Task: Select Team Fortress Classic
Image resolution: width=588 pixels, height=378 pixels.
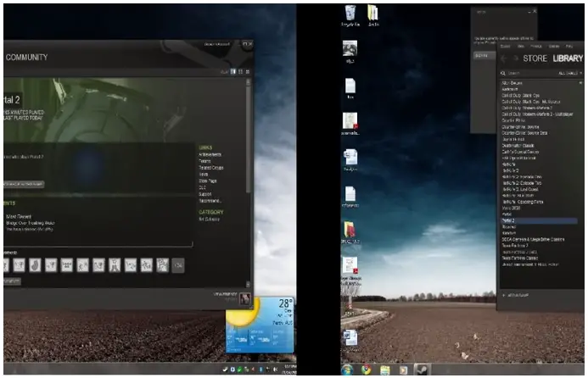Action: click(520, 258)
